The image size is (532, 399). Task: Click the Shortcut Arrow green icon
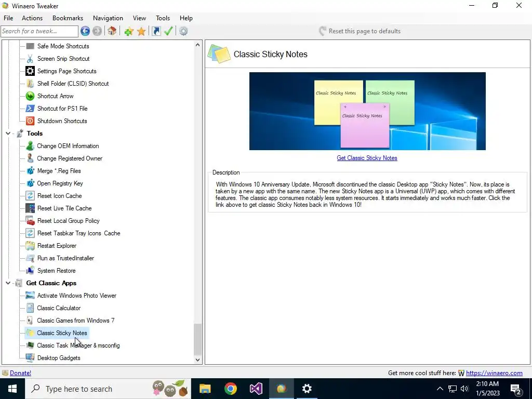[30, 96]
